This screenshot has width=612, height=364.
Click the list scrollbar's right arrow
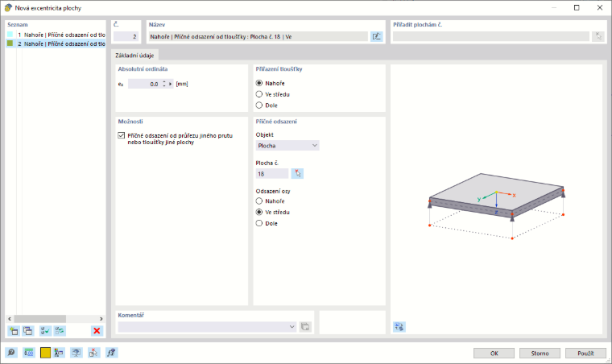click(101, 319)
